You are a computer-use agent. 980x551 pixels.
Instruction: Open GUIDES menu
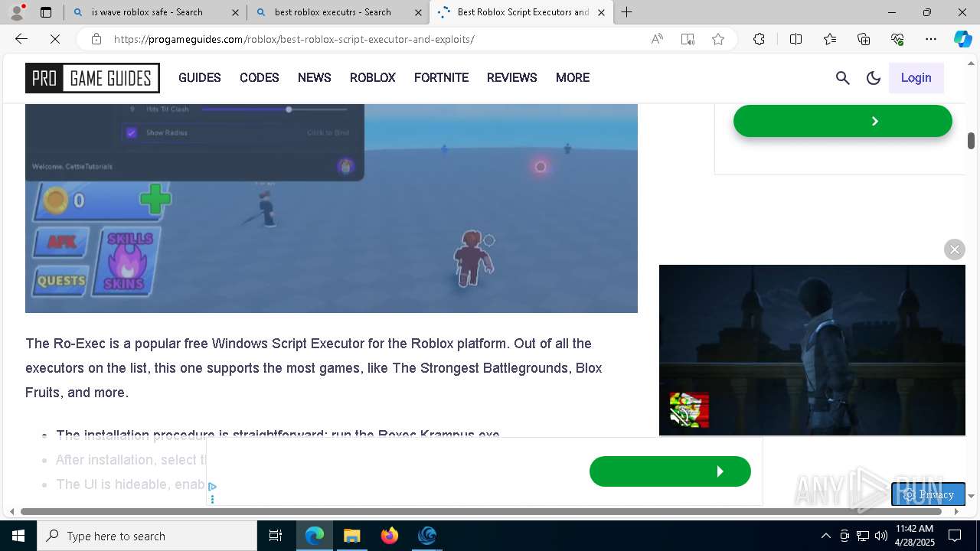coord(200,77)
